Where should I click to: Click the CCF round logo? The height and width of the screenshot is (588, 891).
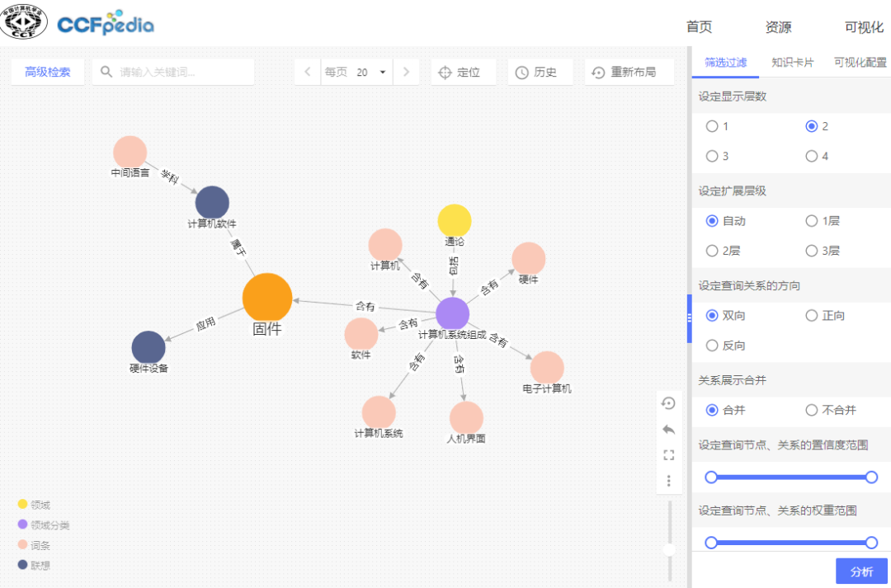click(25, 21)
